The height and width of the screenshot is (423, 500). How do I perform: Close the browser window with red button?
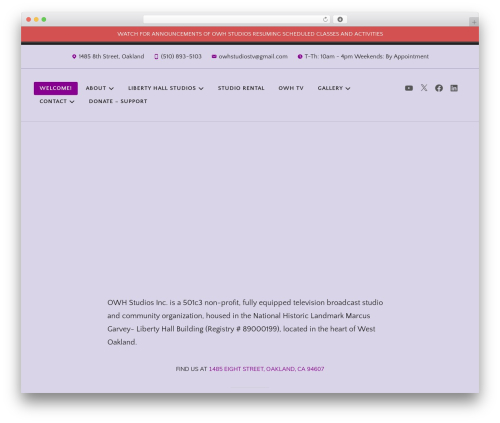(29, 20)
